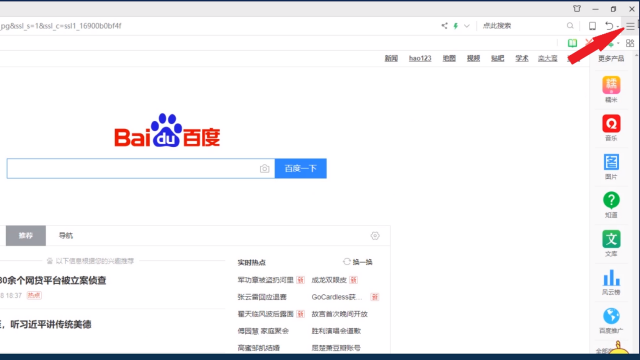Select the 推荐 tab
The image size is (640, 360).
(26, 236)
